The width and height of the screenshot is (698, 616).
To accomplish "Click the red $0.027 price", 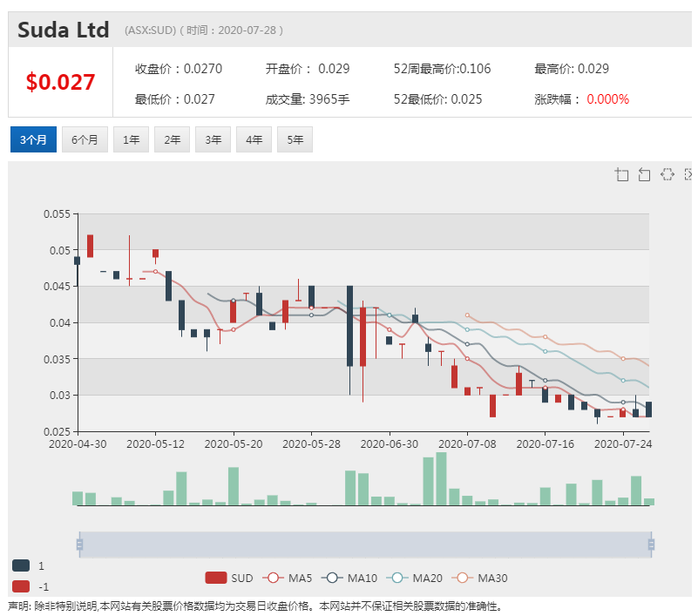I will click(x=60, y=83).
